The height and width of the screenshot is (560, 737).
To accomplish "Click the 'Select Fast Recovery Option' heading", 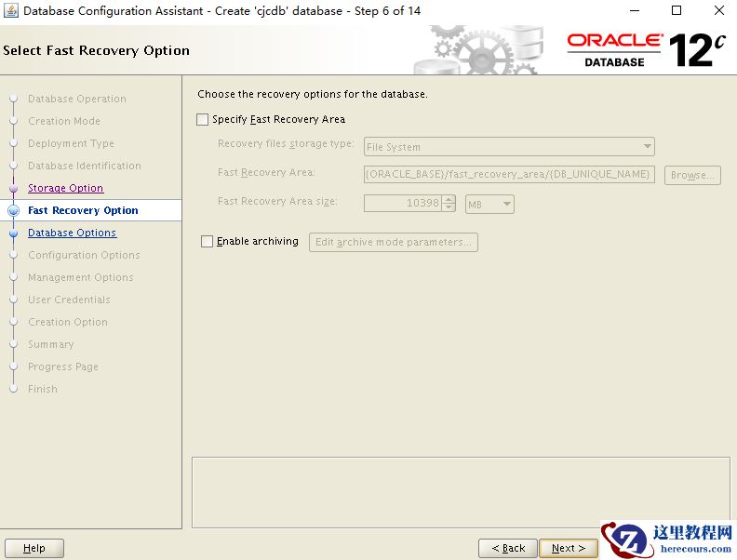I will [97, 50].
